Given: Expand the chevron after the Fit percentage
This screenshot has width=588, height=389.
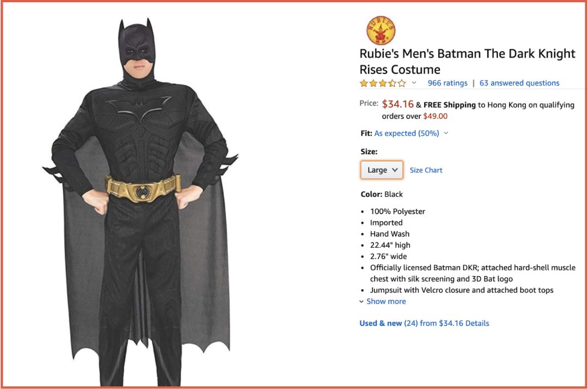Looking at the screenshot, I should pyautogui.click(x=446, y=133).
